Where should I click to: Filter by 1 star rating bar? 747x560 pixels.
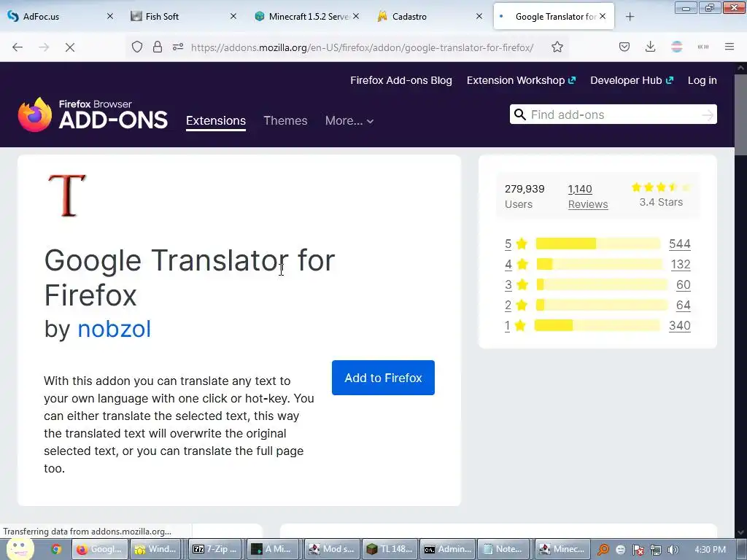(597, 325)
